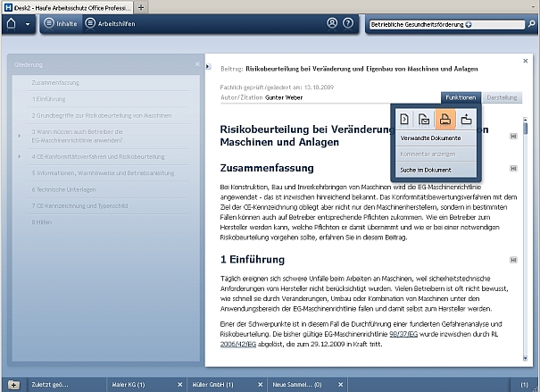540x392 pixels.
Task: Jump to Zusammenfassung in the outline
Action: click(55, 83)
